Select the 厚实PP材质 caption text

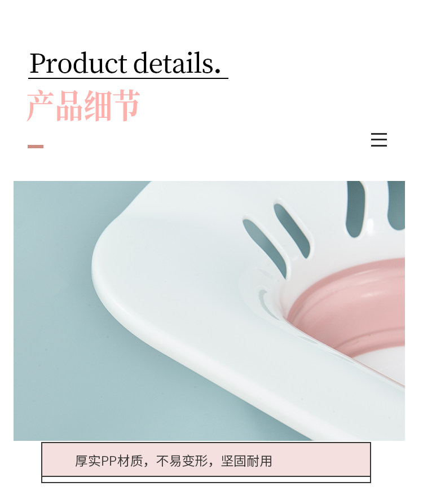109,461
